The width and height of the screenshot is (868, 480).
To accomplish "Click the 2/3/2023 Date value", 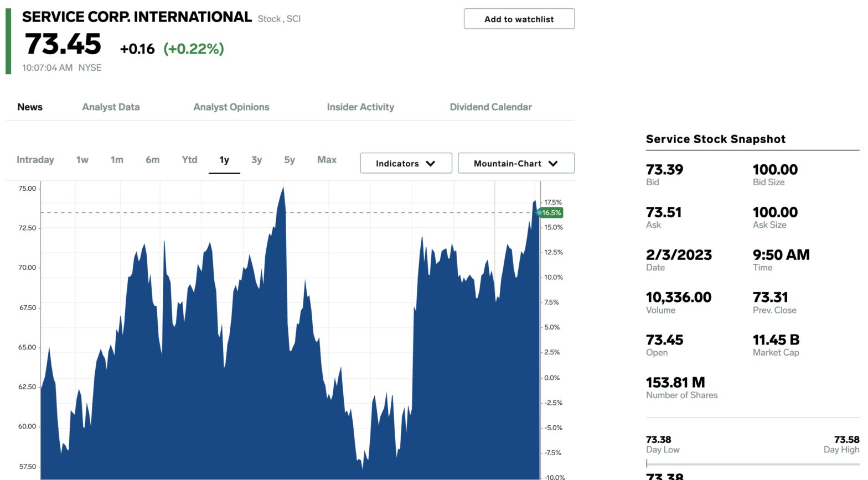I will (679, 254).
